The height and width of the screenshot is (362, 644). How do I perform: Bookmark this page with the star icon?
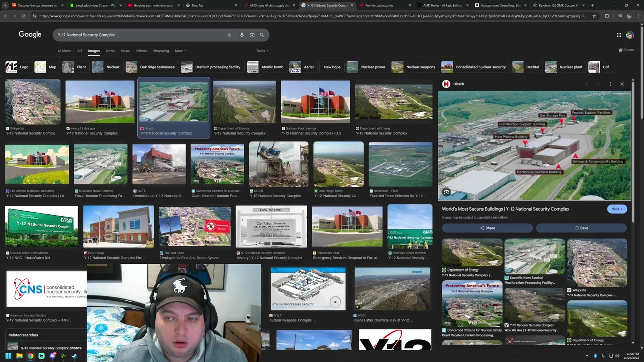[594, 16]
